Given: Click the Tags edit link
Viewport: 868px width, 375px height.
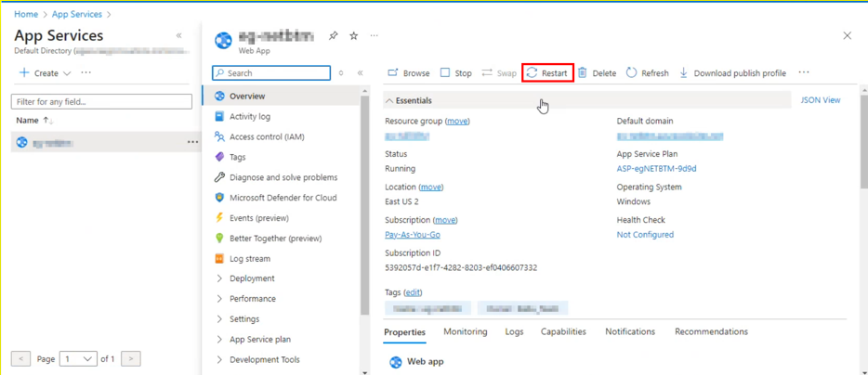Looking at the screenshot, I should click(413, 292).
